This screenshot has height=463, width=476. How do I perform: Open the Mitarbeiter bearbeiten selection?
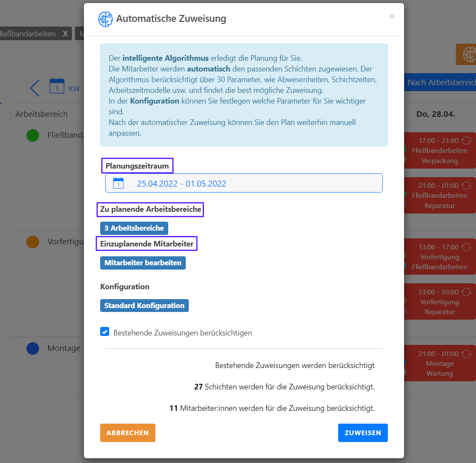pyautogui.click(x=143, y=263)
